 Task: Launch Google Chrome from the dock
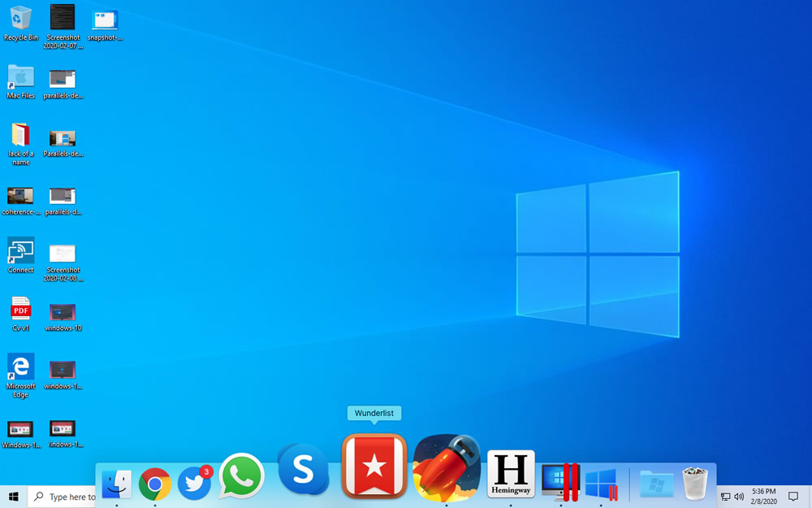155,484
